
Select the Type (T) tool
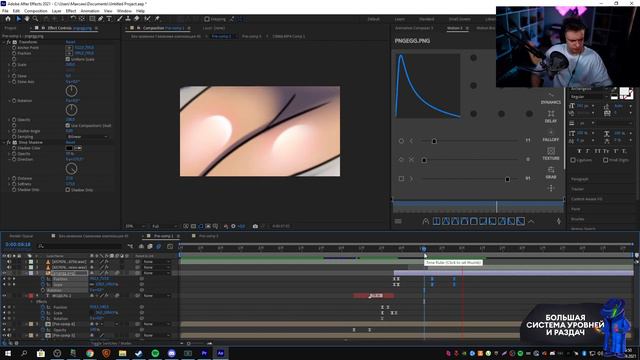point(109,19)
